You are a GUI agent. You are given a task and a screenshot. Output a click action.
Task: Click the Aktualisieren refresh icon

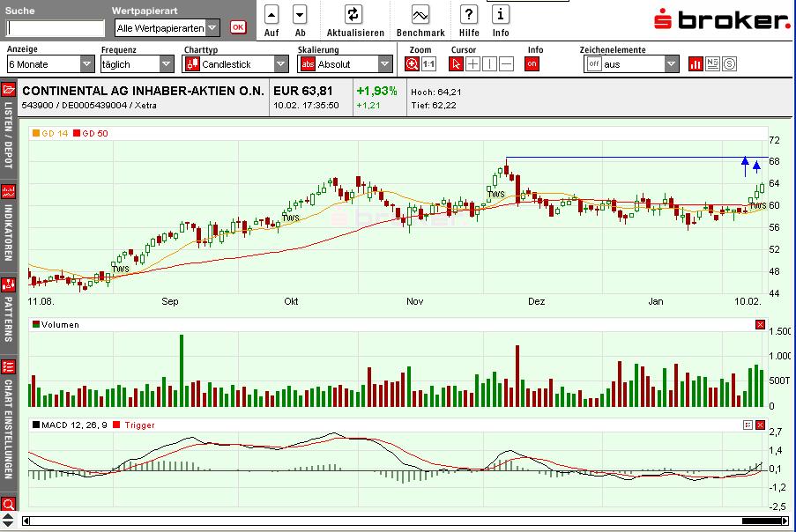353,15
